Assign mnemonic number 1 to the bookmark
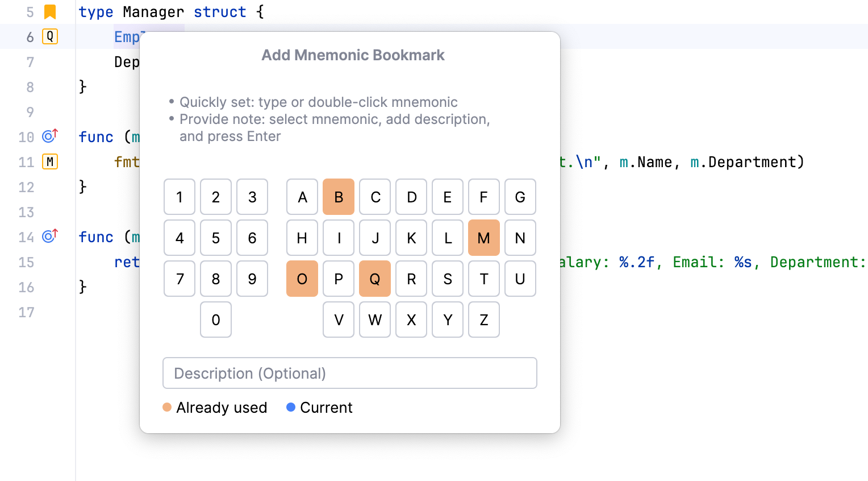Image resolution: width=868 pixels, height=481 pixels. pos(179,197)
